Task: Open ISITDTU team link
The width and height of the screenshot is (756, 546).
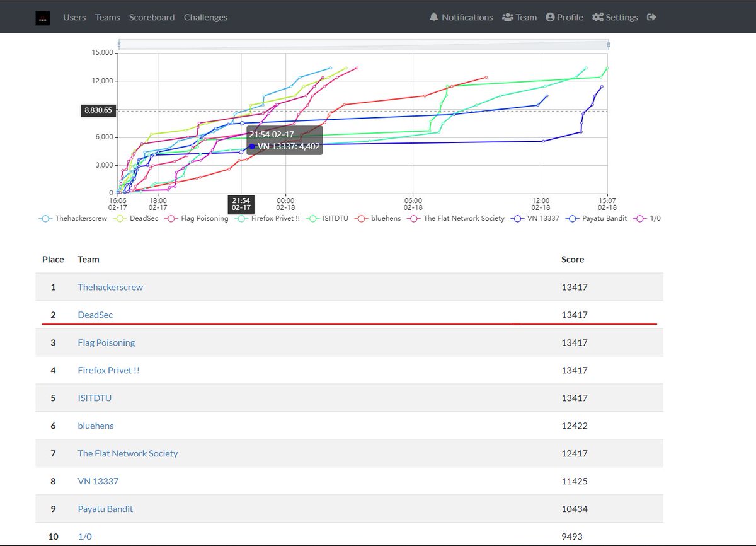Action: coord(94,398)
